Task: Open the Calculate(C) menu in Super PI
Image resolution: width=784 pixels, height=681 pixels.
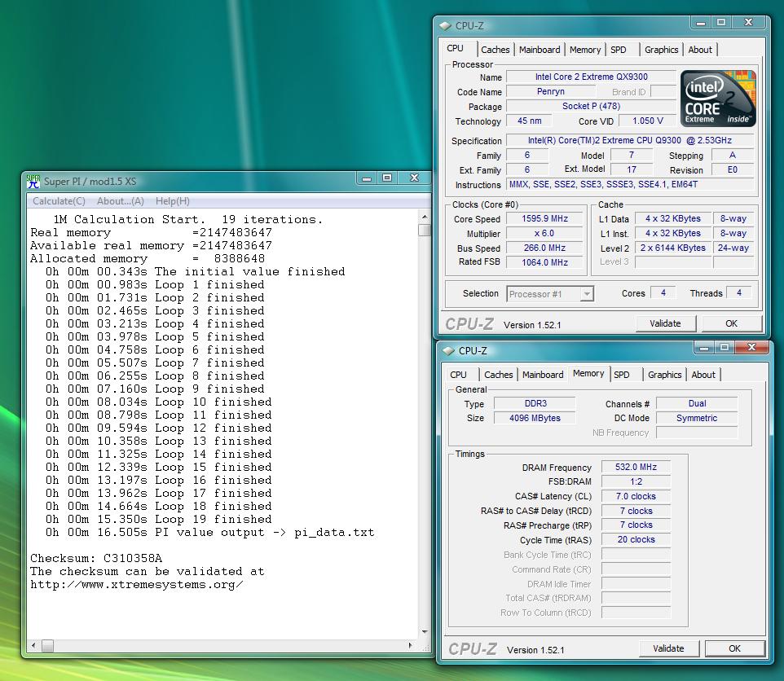Action: (59, 201)
